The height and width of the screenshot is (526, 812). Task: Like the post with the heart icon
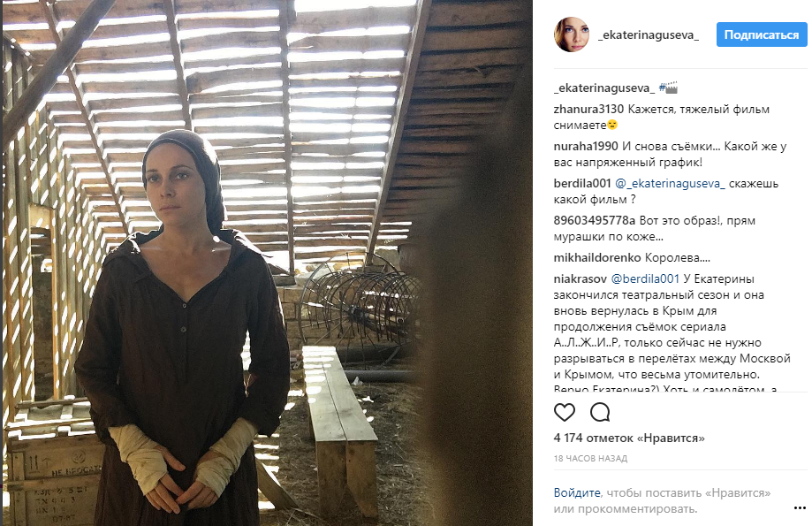[x=564, y=413]
